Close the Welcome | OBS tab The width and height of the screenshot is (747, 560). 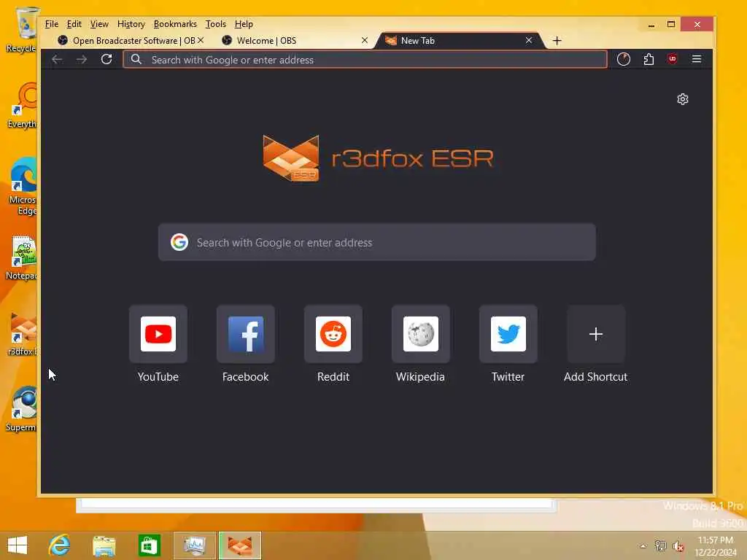click(x=365, y=41)
